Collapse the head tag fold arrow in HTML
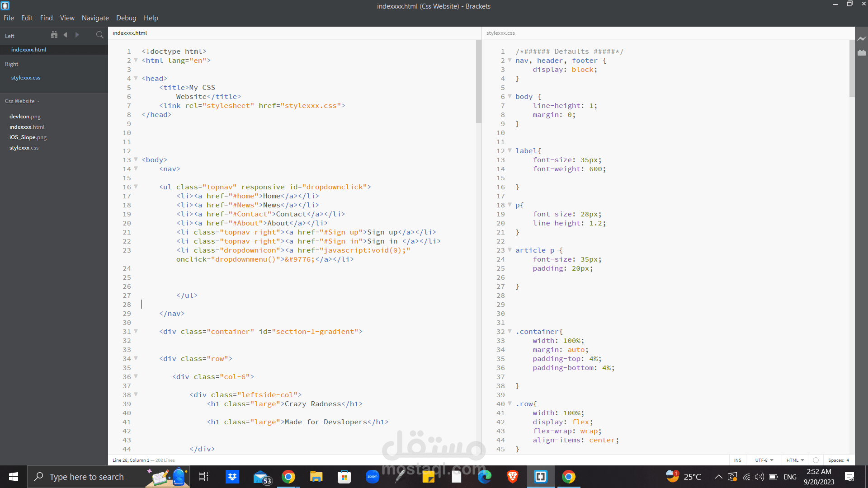Image resolution: width=868 pixels, height=488 pixels. click(x=136, y=78)
